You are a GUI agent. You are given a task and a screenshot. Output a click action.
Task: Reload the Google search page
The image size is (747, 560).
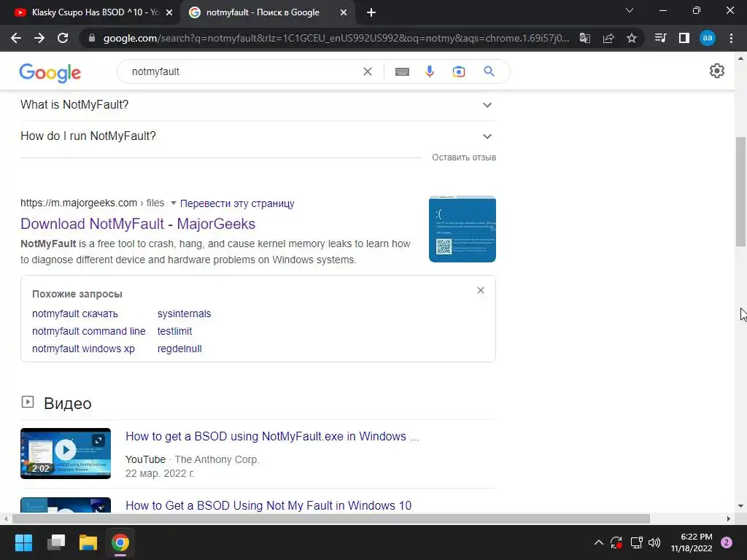pos(63,38)
